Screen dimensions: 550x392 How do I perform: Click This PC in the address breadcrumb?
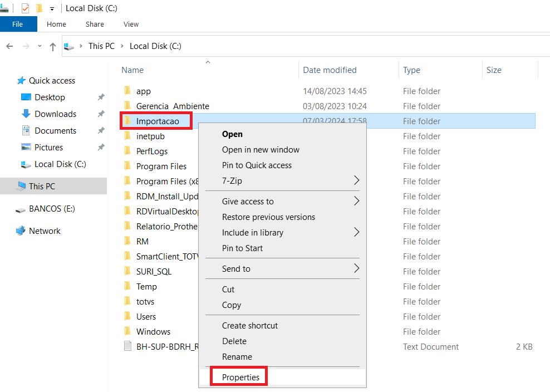click(101, 46)
